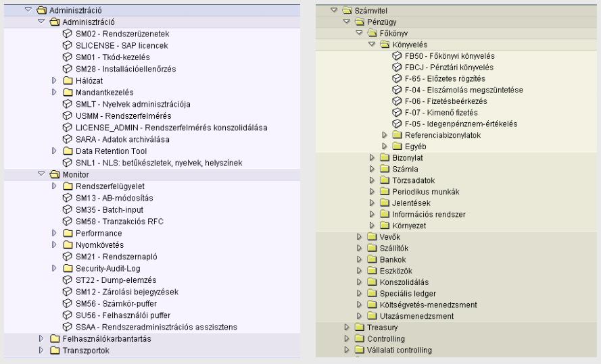Click the Treasury folder icon
Viewport: 601px width, 364px height.
(x=359, y=328)
